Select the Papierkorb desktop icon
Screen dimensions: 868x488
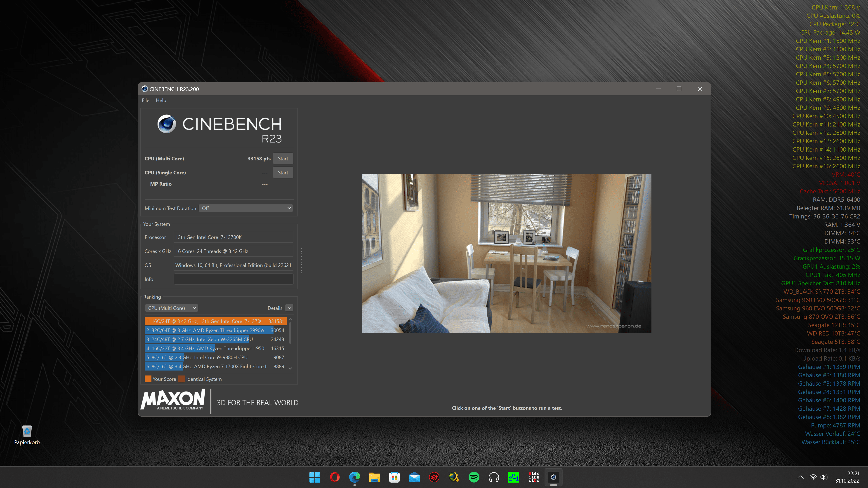point(27,435)
